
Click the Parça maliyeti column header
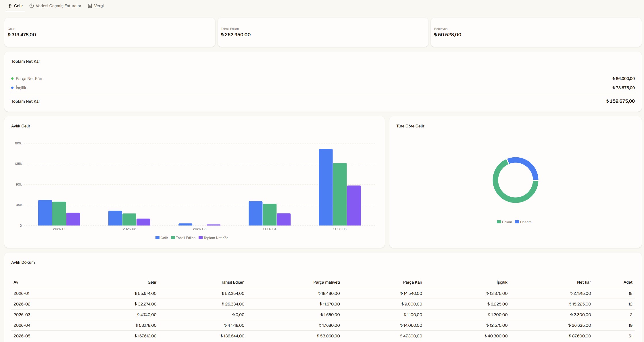[326, 282]
